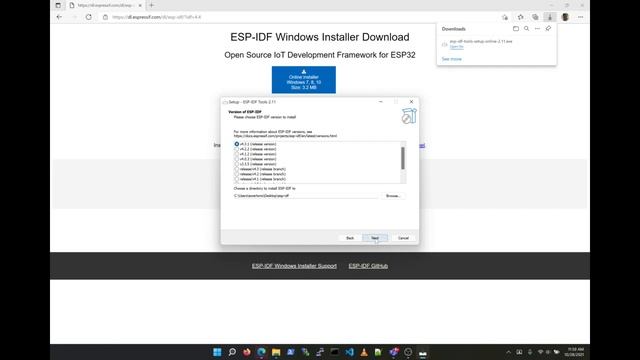The height and width of the screenshot is (360, 640).
Task: Reload the page in Edge
Action: pos(89,17)
